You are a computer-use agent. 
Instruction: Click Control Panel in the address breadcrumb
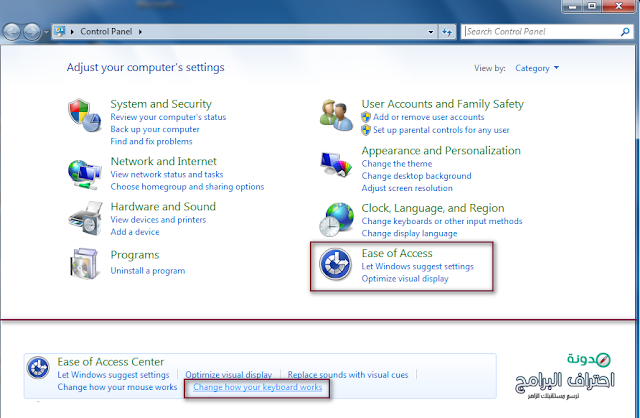(x=106, y=31)
